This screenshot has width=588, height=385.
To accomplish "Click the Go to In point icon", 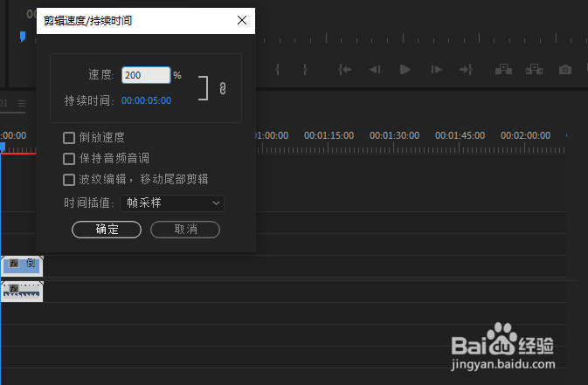I will click(344, 69).
